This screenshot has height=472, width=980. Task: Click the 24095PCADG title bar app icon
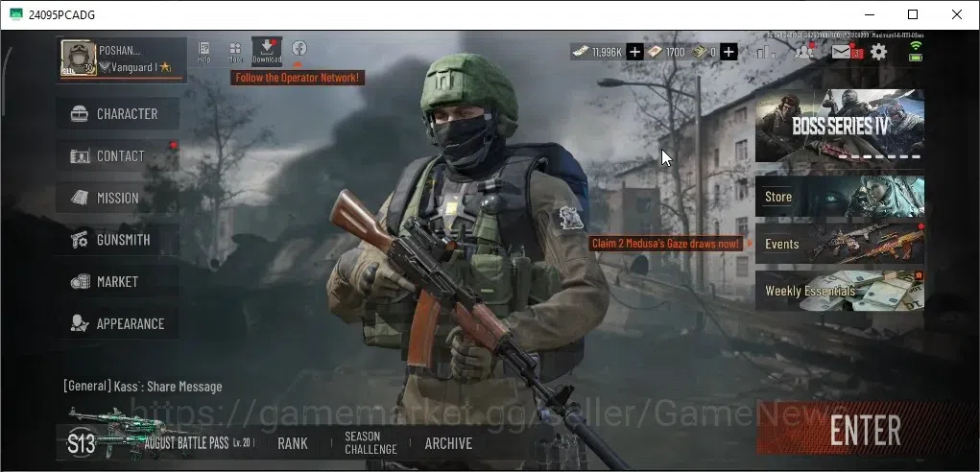click(16, 14)
